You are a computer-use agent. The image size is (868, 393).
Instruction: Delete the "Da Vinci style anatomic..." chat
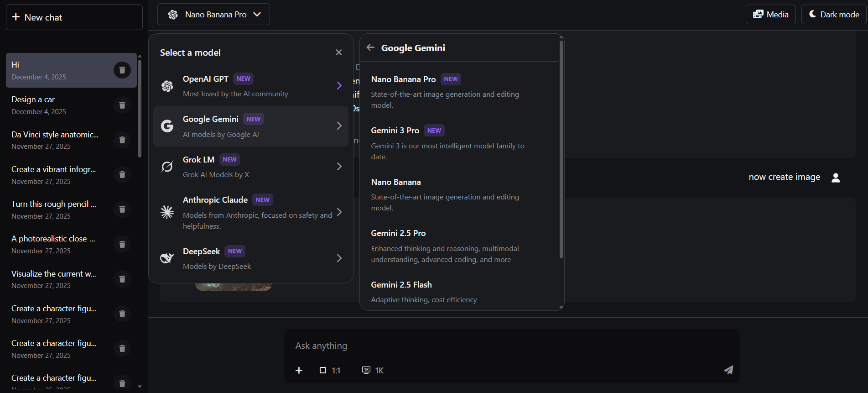(x=122, y=140)
